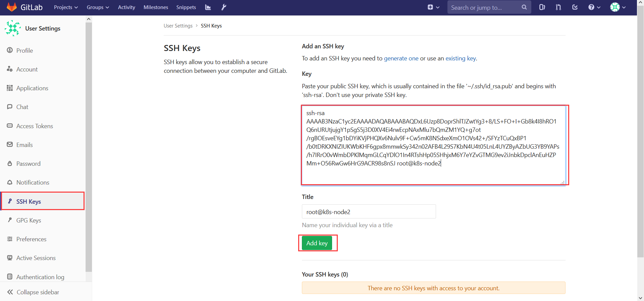
Task: Open the admin area wrench icon
Action: pos(224,7)
